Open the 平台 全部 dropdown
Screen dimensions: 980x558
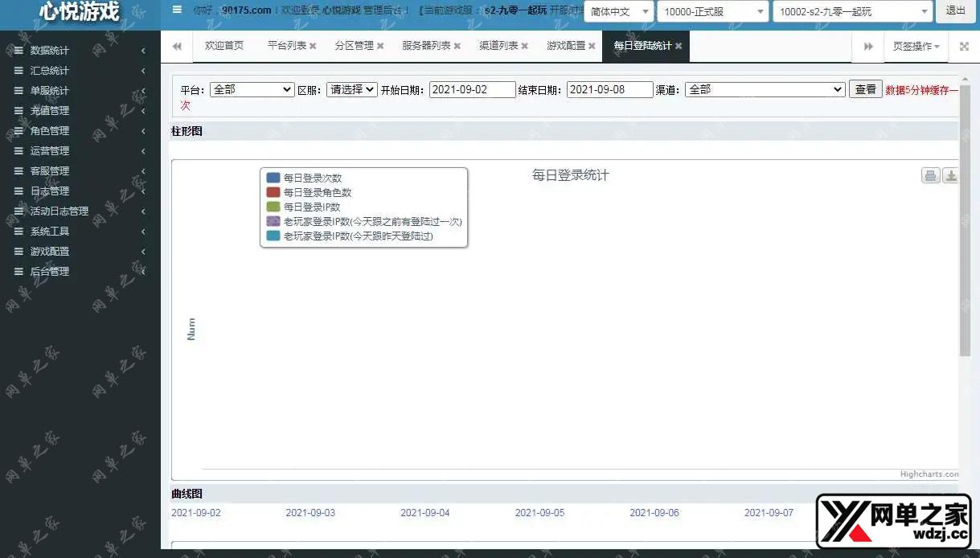[x=252, y=89]
